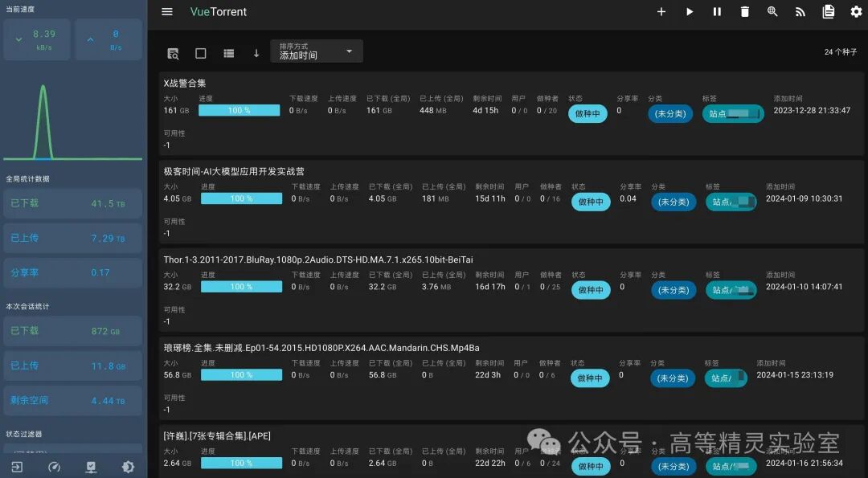Click (未分类) category chip of Thor torrent
The height and width of the screenshot is (478, 868).
(674, 290)
